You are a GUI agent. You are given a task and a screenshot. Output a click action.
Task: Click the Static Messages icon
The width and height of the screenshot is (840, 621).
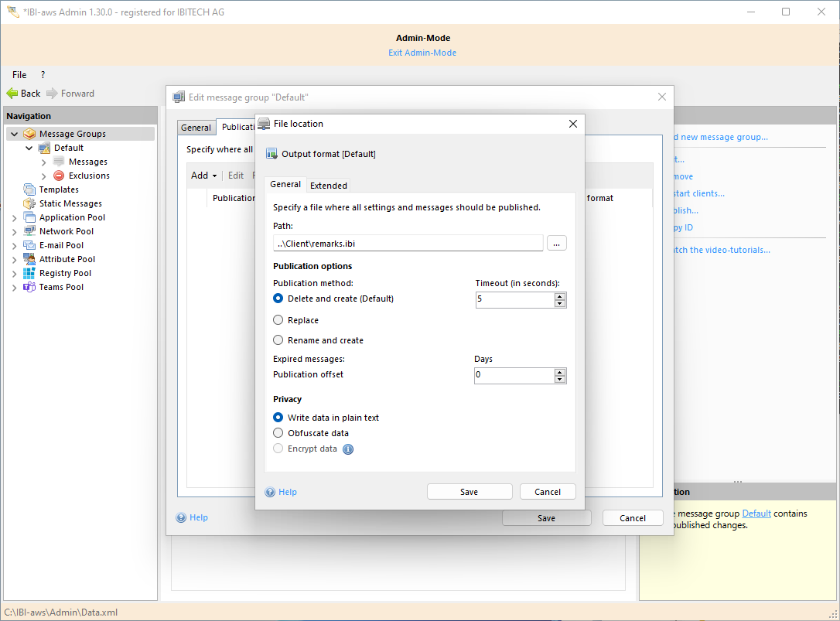tap(29, 203)
